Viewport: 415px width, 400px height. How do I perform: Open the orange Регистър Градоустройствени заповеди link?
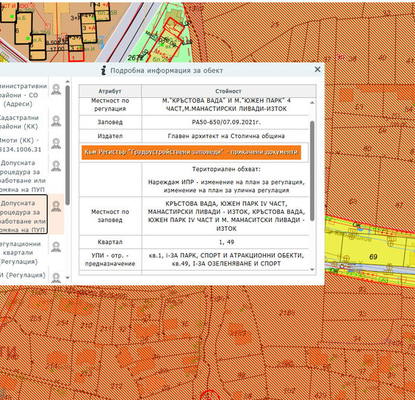(x=191, y=152)
